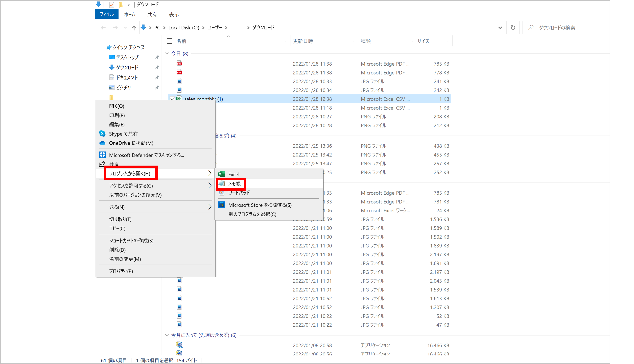
Task: Click the Skype share icon
Action: [102, 134]
